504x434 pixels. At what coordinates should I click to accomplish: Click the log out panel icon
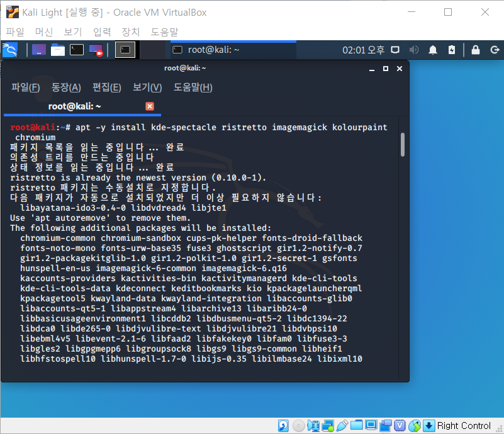pyautogui.click(x=495, y=50)
